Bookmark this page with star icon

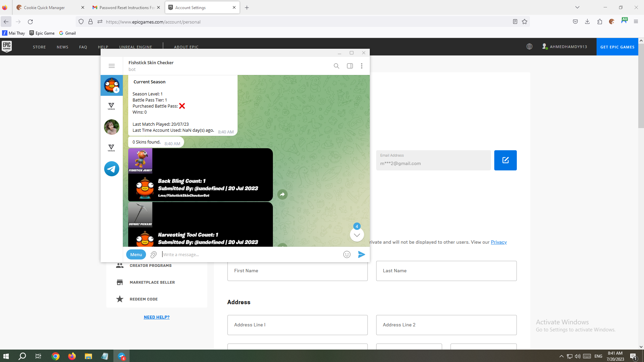point(524,22)
